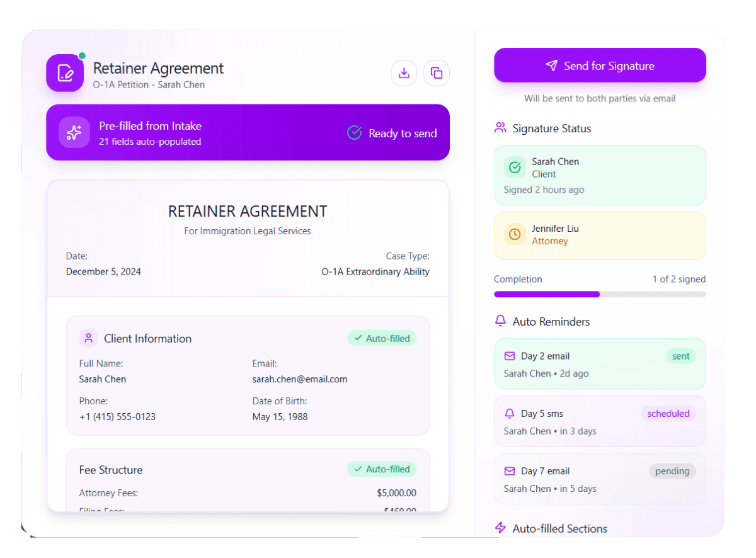756x558 pixels.
Task: Expand Jennifer Liu's pending signature card
Action: pos(600,235)
